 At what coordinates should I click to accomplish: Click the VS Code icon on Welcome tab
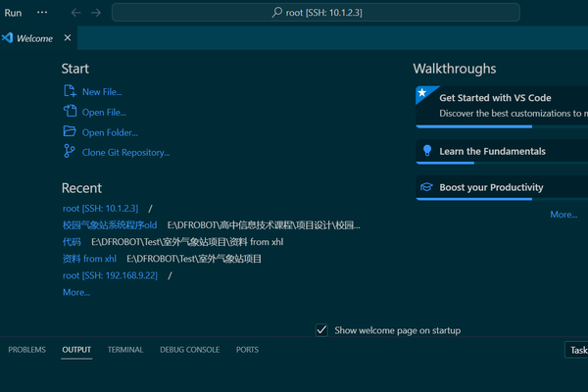pyautogui.click(x=7, y=38)
